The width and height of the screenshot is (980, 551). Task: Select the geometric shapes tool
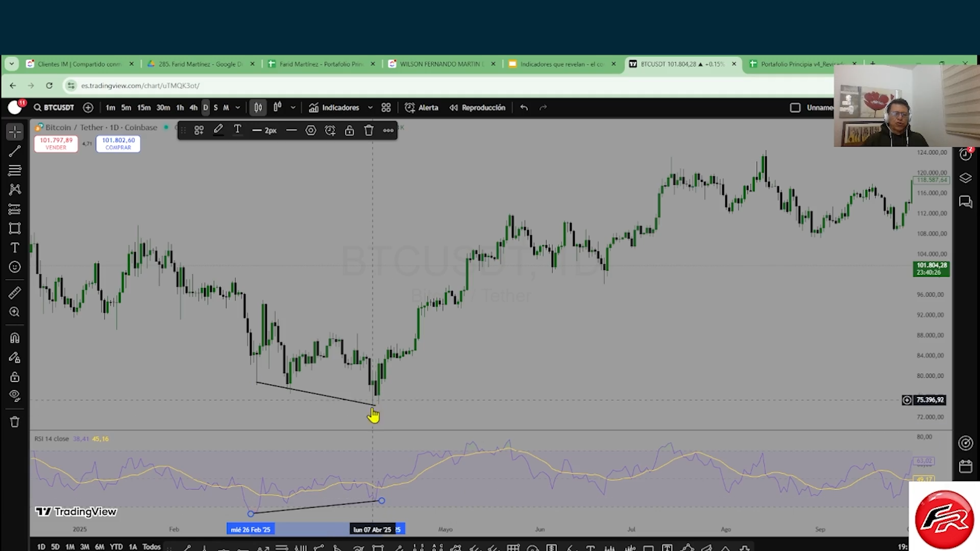[x=15, y=229]
